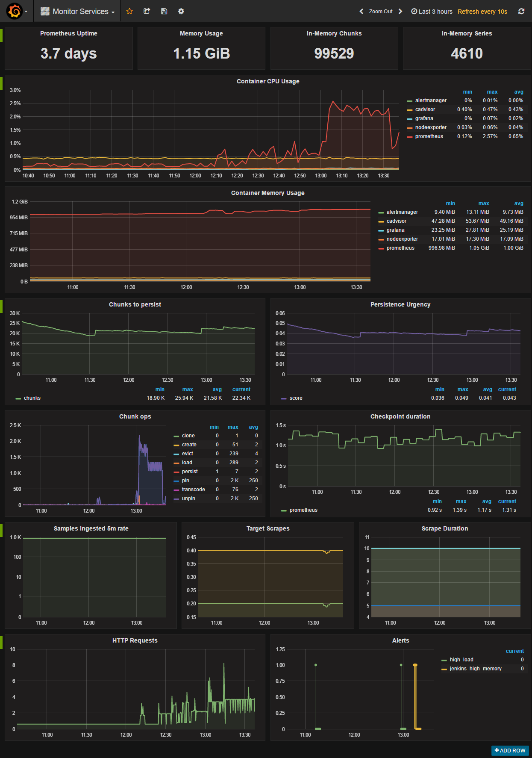The height and width of the screenshot is (758, 532).
Task: Toggle cadvisor series in CPU Usage legend
Action: pyautogui.click(x=425, y=109)
